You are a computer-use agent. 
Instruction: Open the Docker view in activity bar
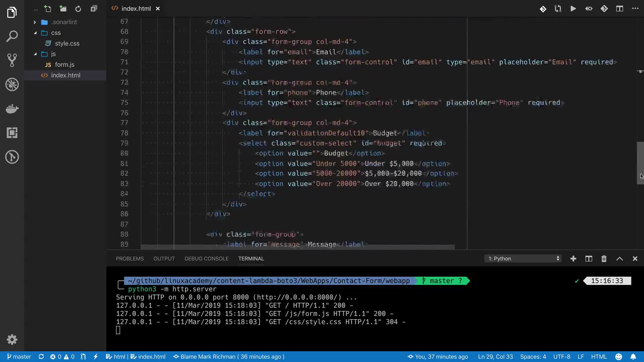(12, 109)
